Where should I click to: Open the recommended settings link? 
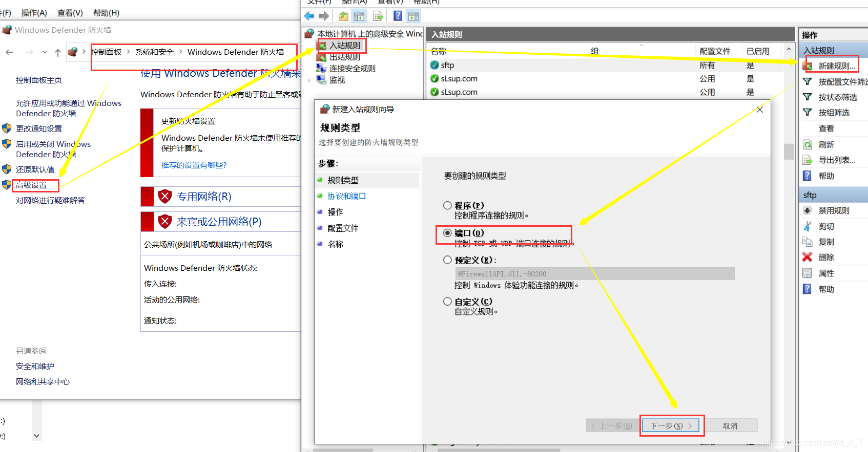coord(194,165)
